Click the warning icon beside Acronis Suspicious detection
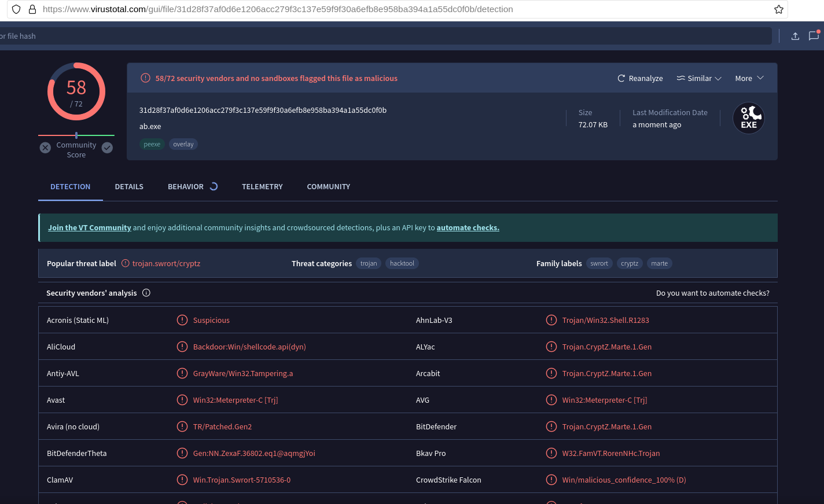Viewport: 824px width, 504px height. click(182, 319)
